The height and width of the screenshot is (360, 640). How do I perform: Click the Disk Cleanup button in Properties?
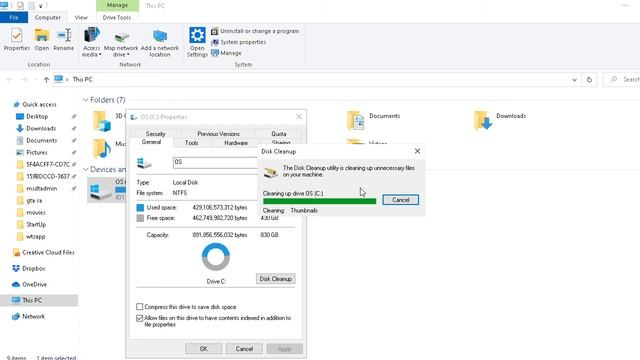pos(276,279)
